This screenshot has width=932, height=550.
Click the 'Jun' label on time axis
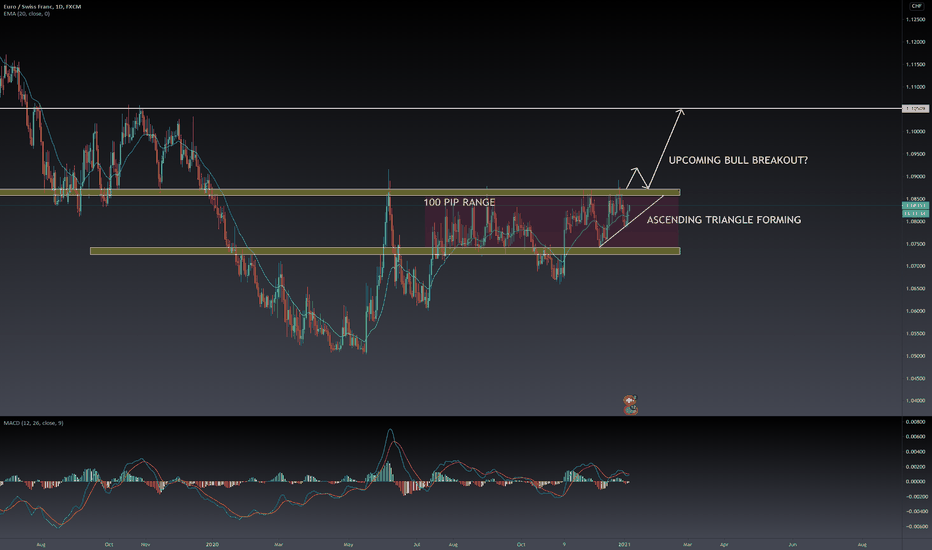click(x=792, y=544)
